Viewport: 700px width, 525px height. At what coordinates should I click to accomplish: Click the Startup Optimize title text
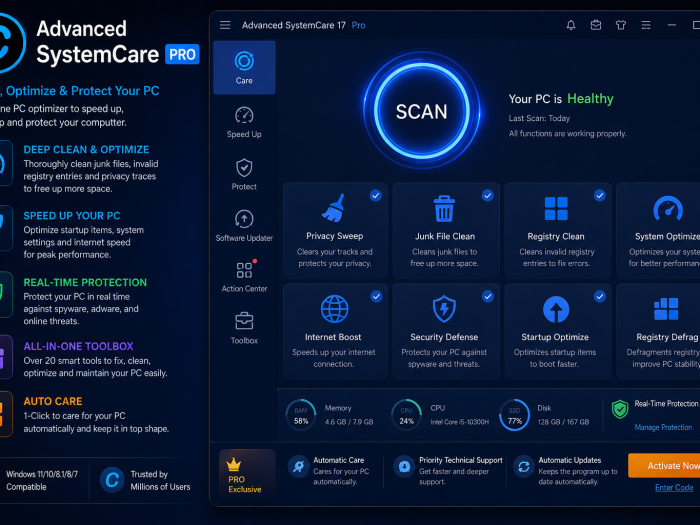(x=555, y=337)
